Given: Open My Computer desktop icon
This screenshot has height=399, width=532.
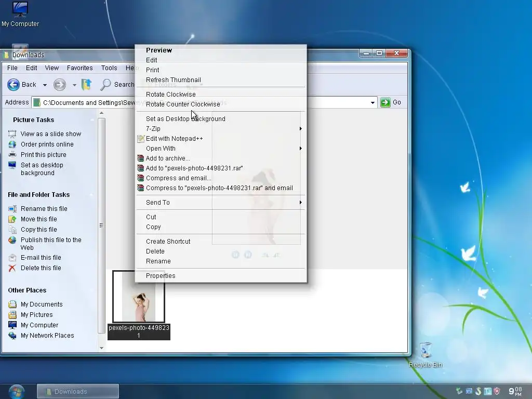Looking at the screenshot, I should tap(20, 14).
